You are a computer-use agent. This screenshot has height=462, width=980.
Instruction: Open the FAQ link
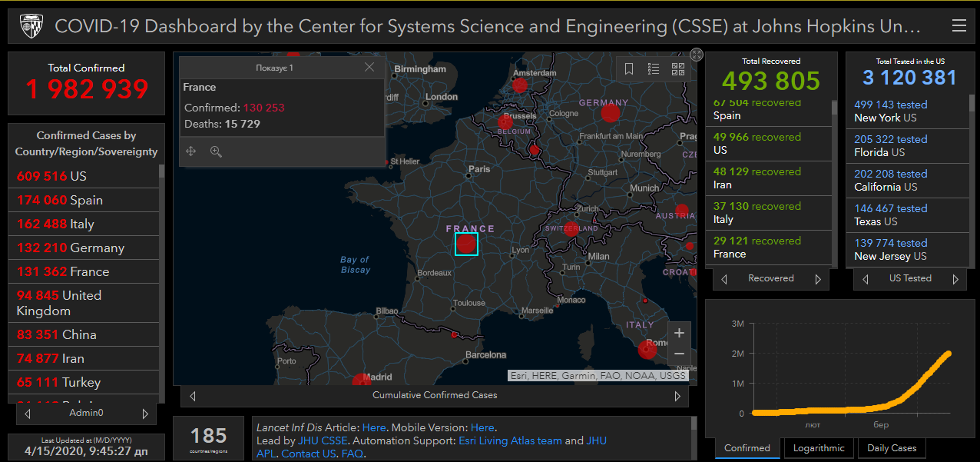click(x=352, y=454)
